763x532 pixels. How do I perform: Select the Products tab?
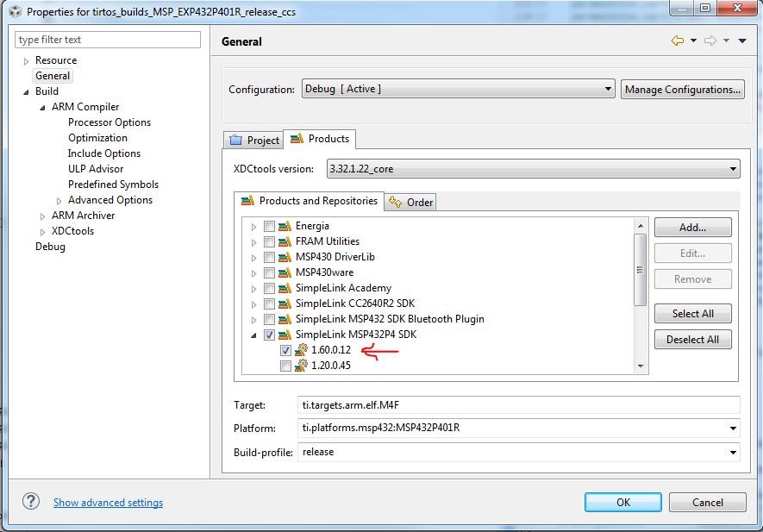pyautogui.click(x=319, y=139)
